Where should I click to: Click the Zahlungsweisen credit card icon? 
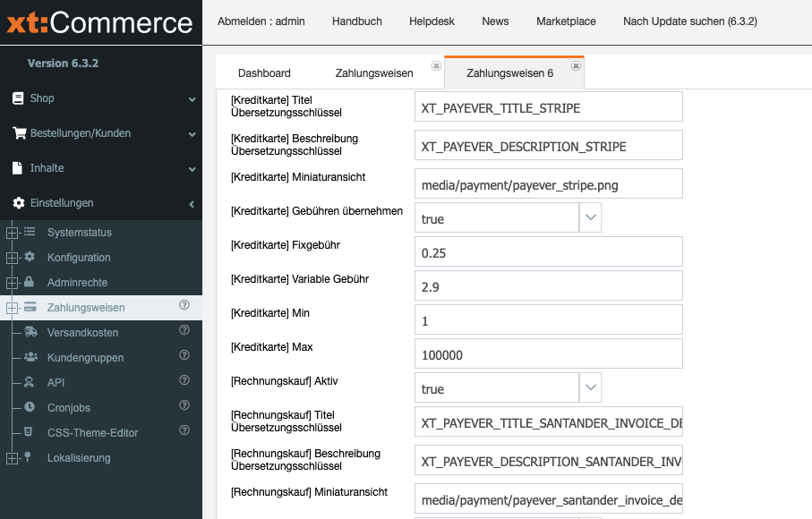pyautogui.click(x=30, y=307)
